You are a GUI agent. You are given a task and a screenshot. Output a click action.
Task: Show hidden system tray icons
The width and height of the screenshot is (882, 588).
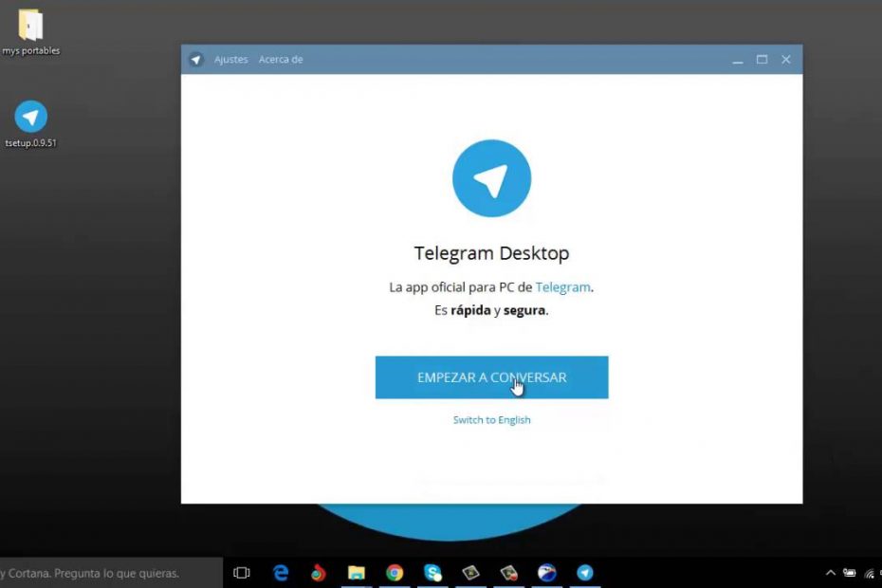coord(830,573)
